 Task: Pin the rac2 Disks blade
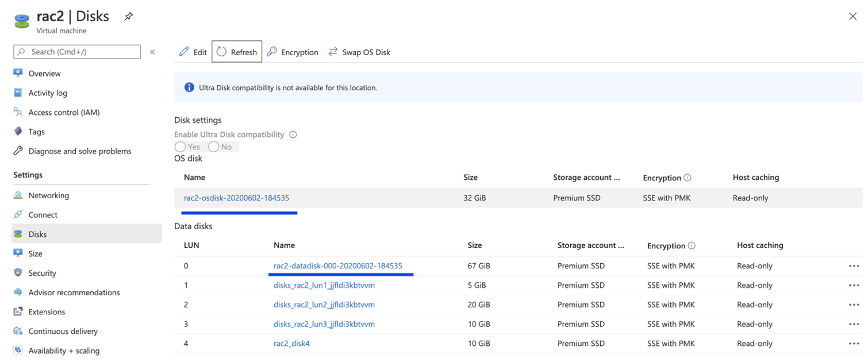(128, 17)
